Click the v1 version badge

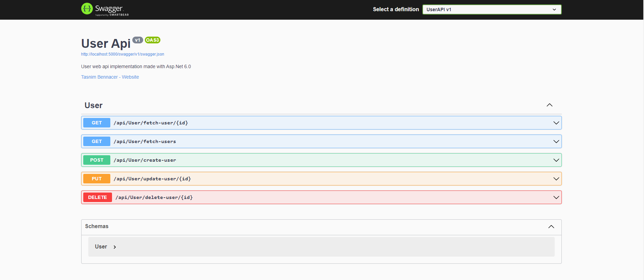(x=137, y=40)
